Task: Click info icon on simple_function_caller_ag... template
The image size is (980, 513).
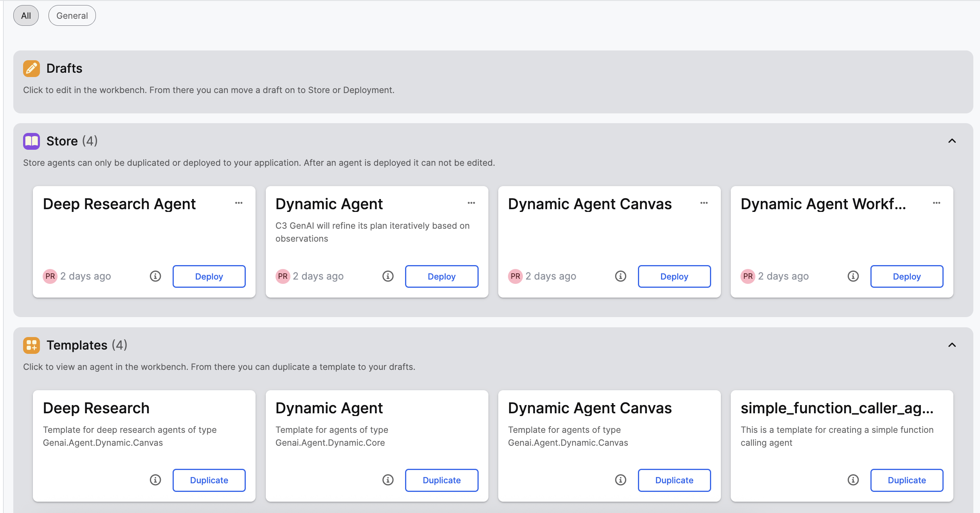Action: 853,480
